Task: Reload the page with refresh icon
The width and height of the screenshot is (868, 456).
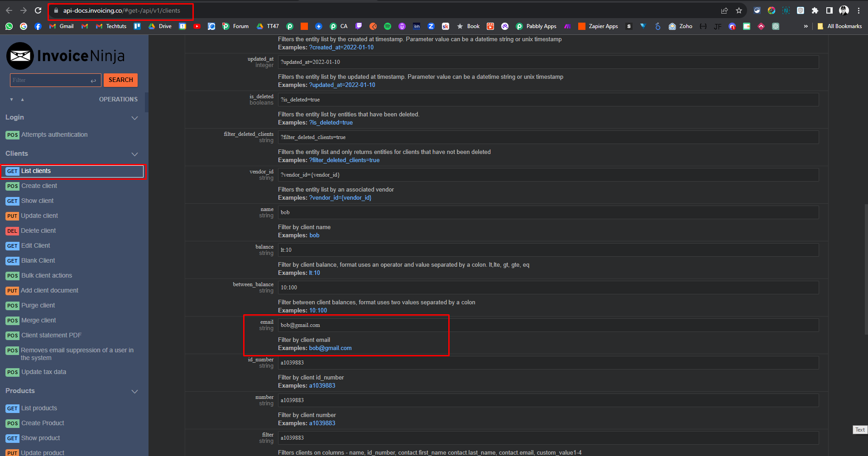Action: [38, 10]
